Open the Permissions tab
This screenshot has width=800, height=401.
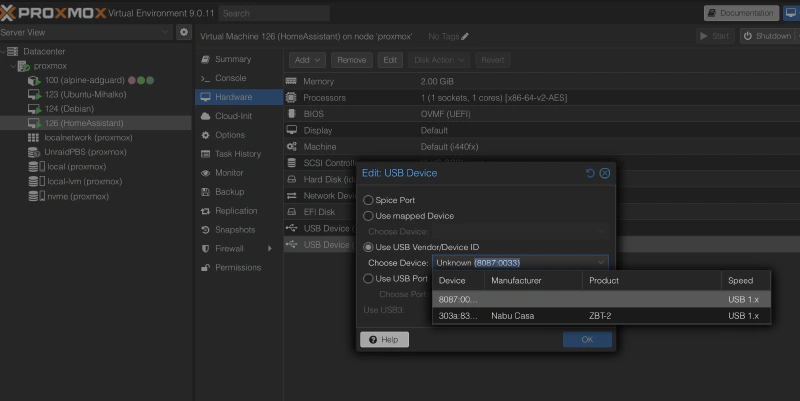pos(239,267)
